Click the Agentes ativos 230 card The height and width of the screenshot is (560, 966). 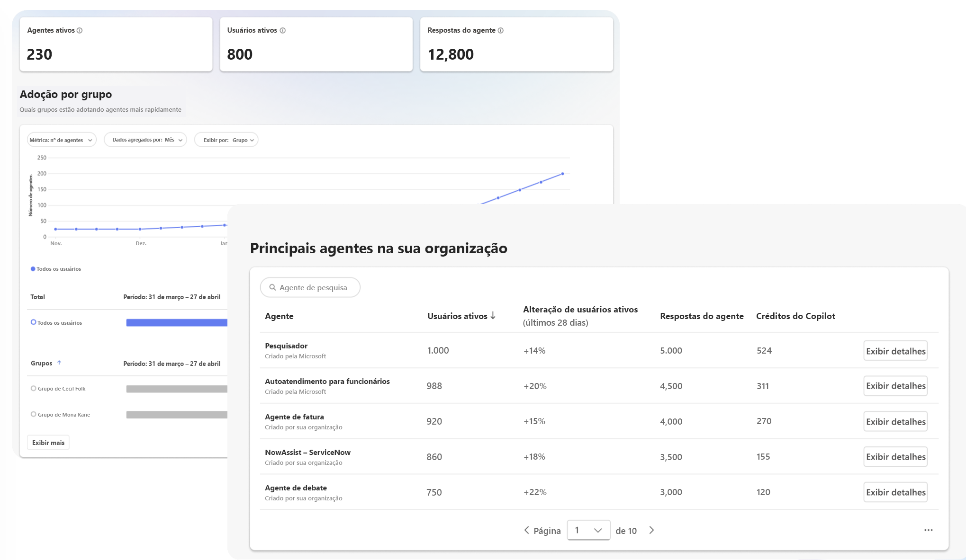[116, 44]
